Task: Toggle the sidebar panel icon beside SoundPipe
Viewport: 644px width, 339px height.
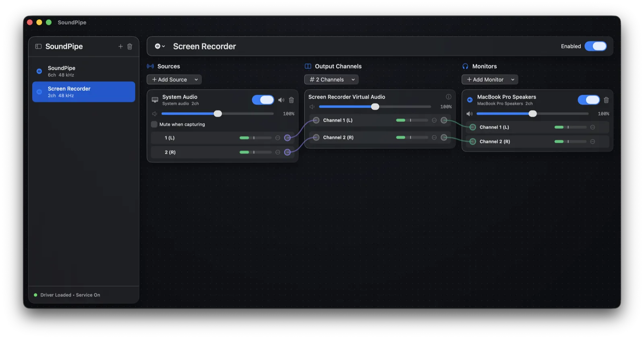Action: coord(38,46)
